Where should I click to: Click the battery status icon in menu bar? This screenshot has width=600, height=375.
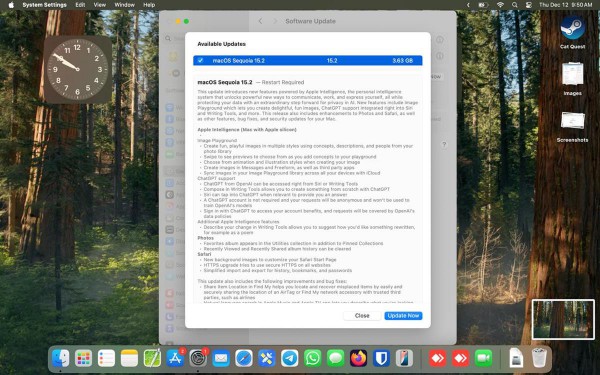pos(483,5)
